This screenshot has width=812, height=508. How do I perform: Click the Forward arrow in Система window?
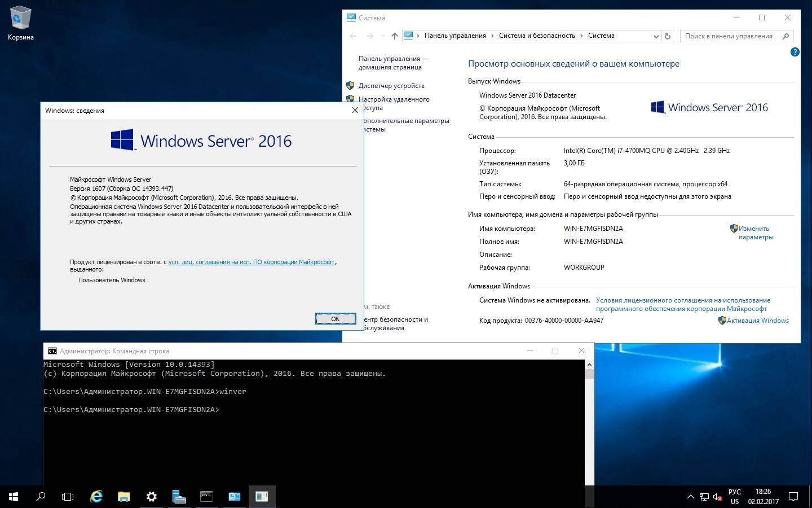(x=370, y=36)
